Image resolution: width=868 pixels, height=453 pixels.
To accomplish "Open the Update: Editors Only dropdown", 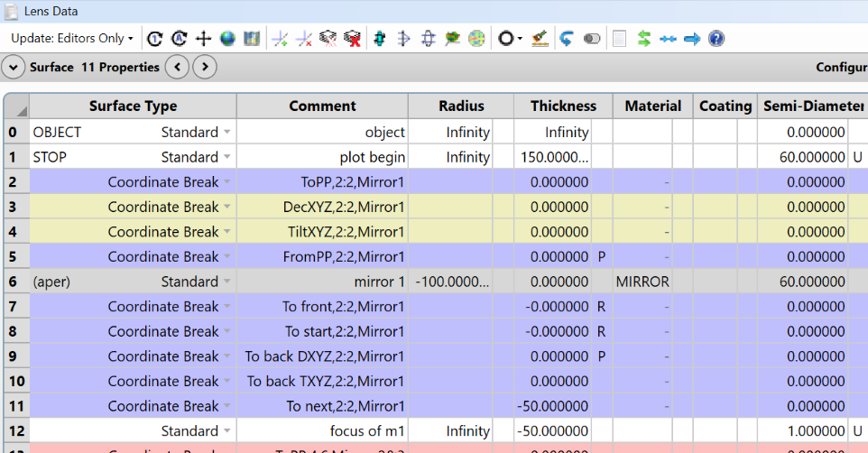I will pyautogui.click(x=72, y=39).
